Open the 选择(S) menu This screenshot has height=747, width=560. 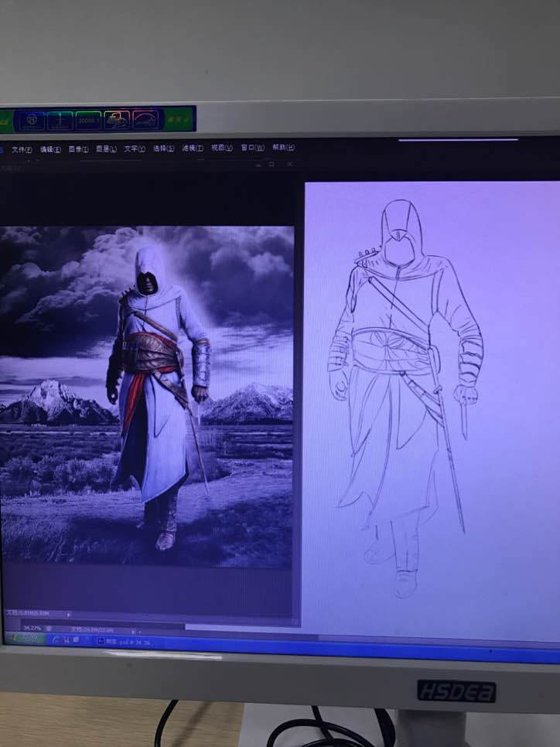point(163,148)
